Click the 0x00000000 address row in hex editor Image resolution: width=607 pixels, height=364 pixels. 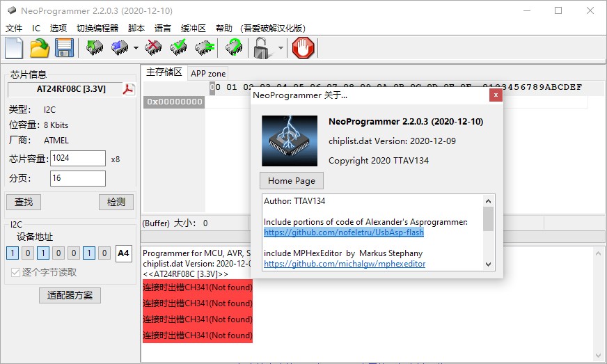(174, 102)
